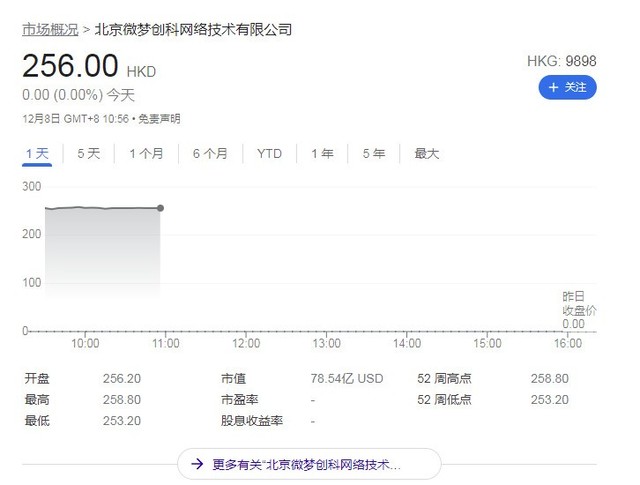Click the 开盘 value 256.20

tap(122, 378)
